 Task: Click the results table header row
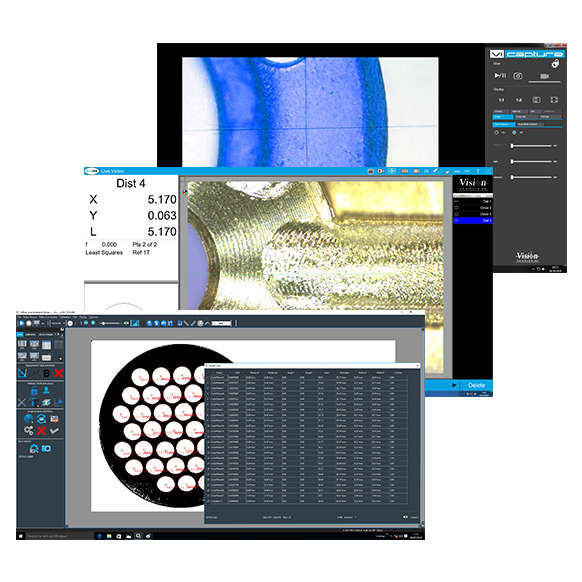point(307,373)
